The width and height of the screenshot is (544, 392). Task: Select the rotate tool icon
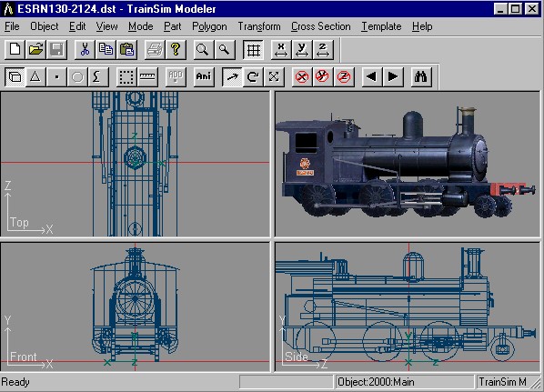click(253, 76)
